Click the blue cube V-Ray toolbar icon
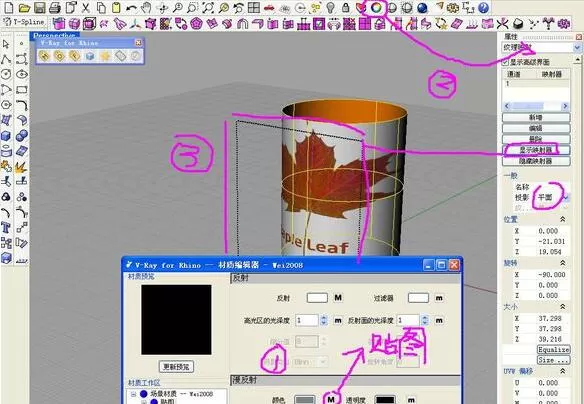 point(90,56)
